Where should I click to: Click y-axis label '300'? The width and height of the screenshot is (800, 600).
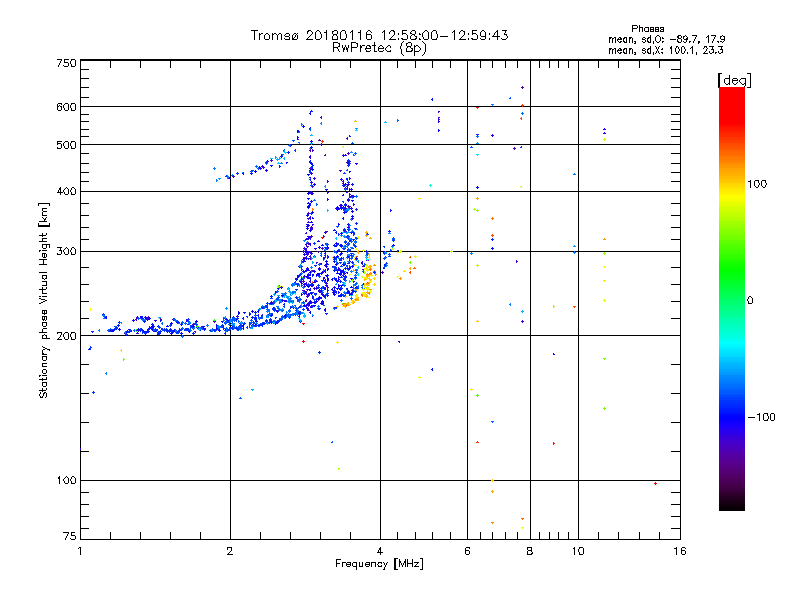66,252
